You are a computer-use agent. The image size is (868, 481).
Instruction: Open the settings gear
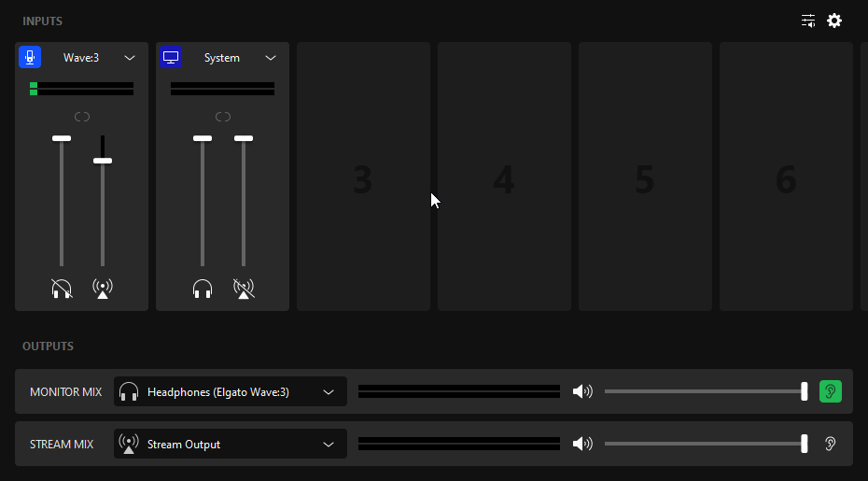coord(834,21)
